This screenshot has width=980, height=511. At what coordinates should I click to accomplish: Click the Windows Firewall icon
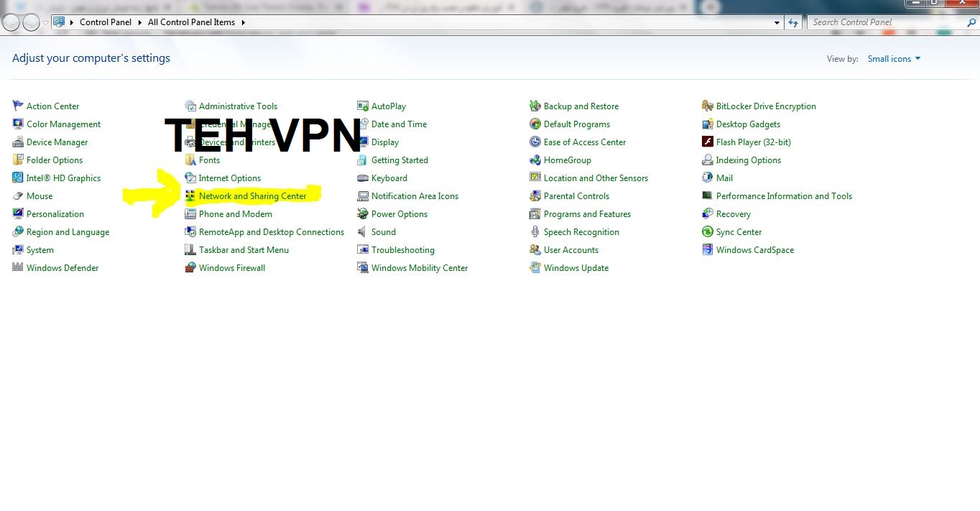[190, 268]
